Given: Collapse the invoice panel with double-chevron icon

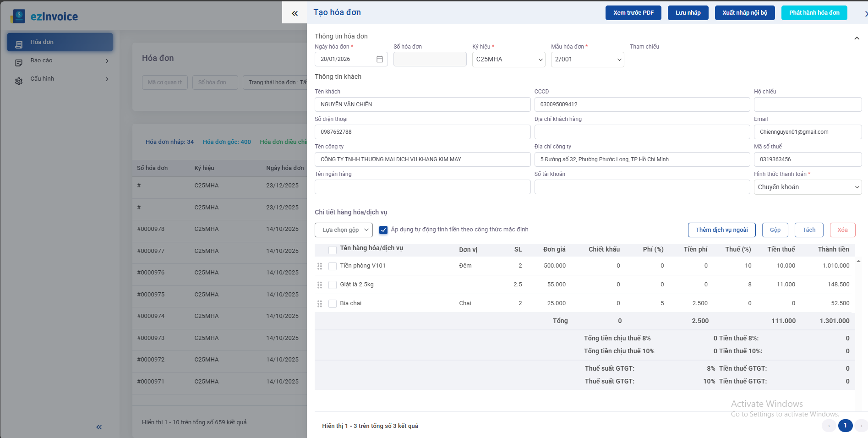Looking at the screenshot, I should pos(295,13).
